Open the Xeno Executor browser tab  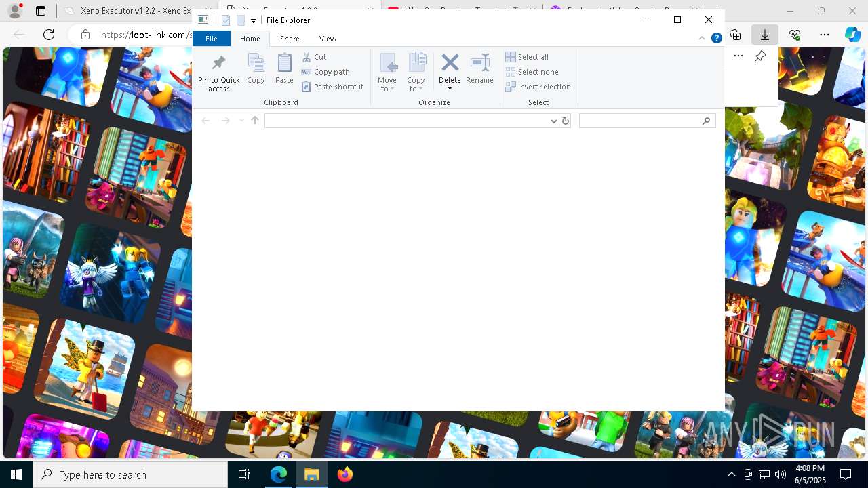(128, 11)
